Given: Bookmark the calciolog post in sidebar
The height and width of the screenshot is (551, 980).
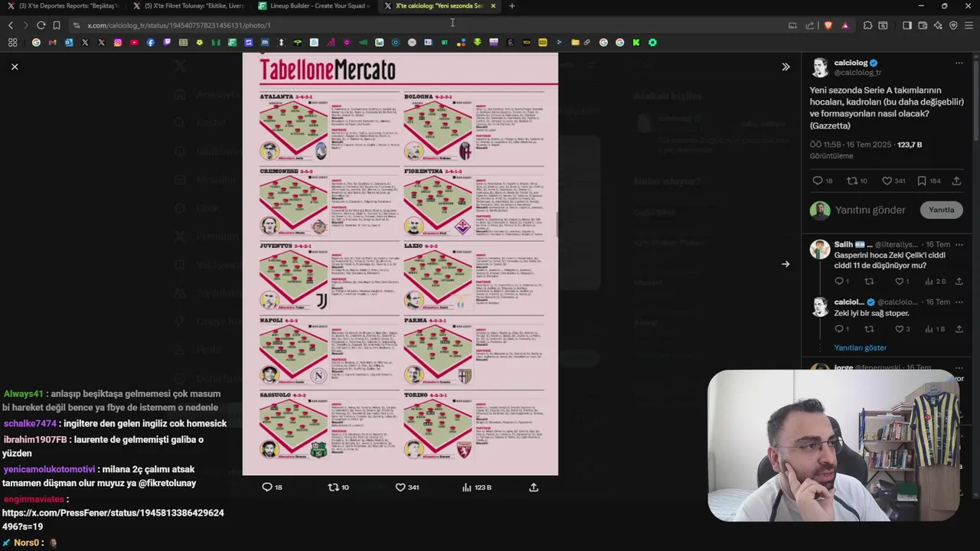Looking at the screenshot, I should click(x=922, y=181).
